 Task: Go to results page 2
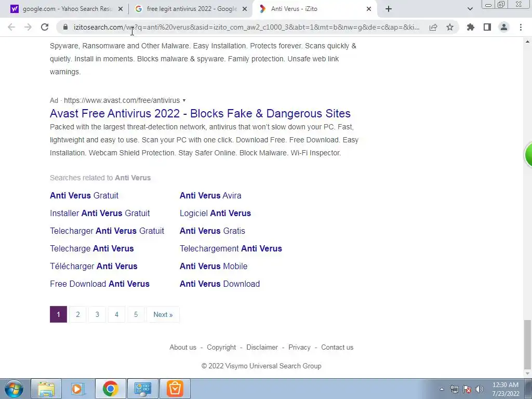click(78, 314)
